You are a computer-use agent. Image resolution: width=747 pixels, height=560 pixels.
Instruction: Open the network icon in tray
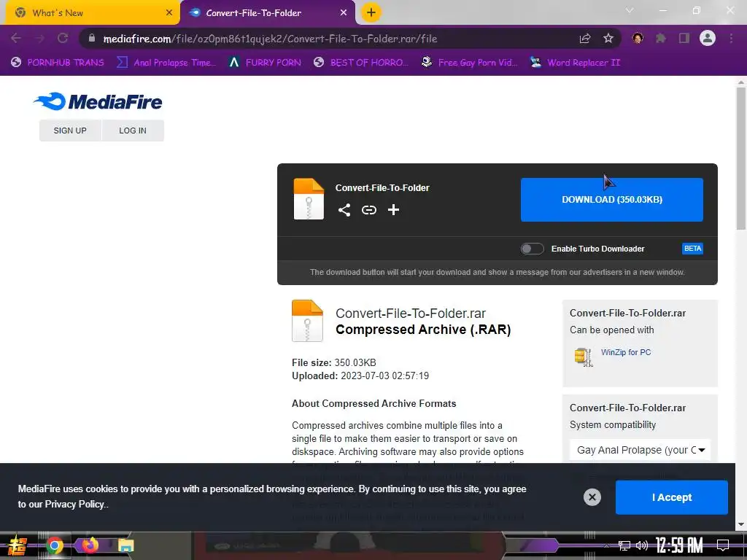pyautogui.click(x=624, y=545)
